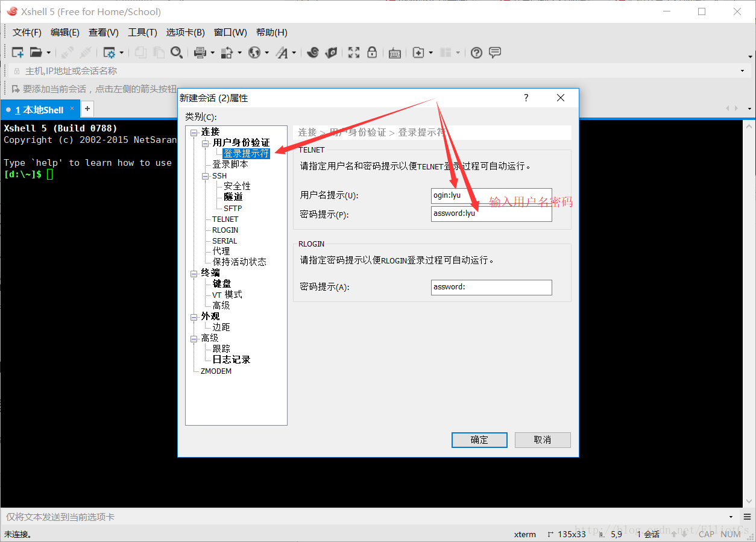Click the 确定 button
Image resolution: width=756 pixels, height=542 pixels.
[479, 440]
